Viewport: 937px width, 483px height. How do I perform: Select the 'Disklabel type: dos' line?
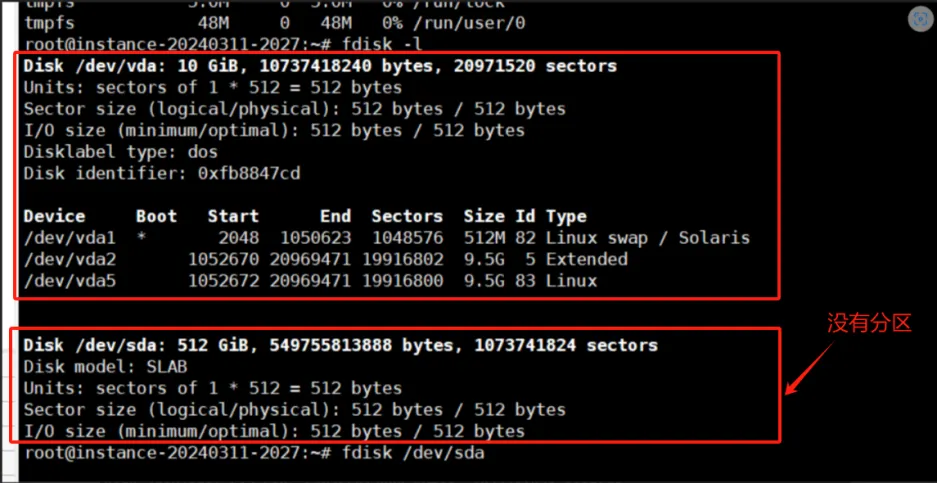tap(120, 152)
